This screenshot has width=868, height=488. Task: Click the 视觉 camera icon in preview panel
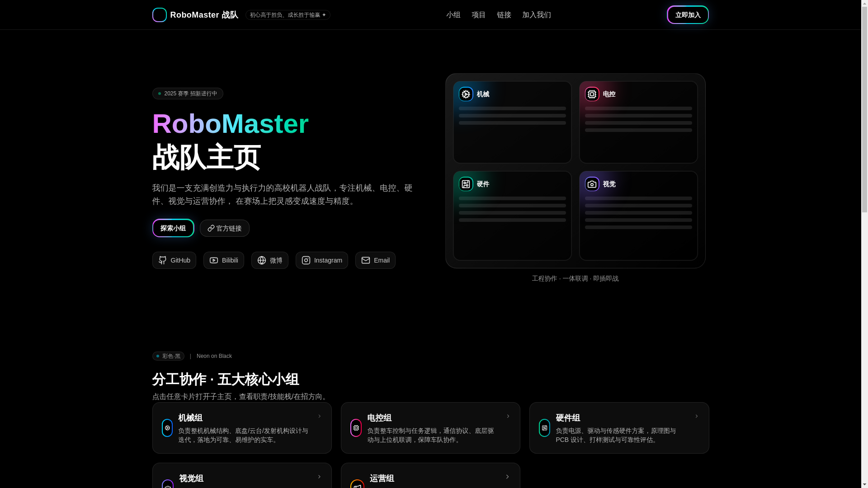pyautogui.click(x=592, y=184)
